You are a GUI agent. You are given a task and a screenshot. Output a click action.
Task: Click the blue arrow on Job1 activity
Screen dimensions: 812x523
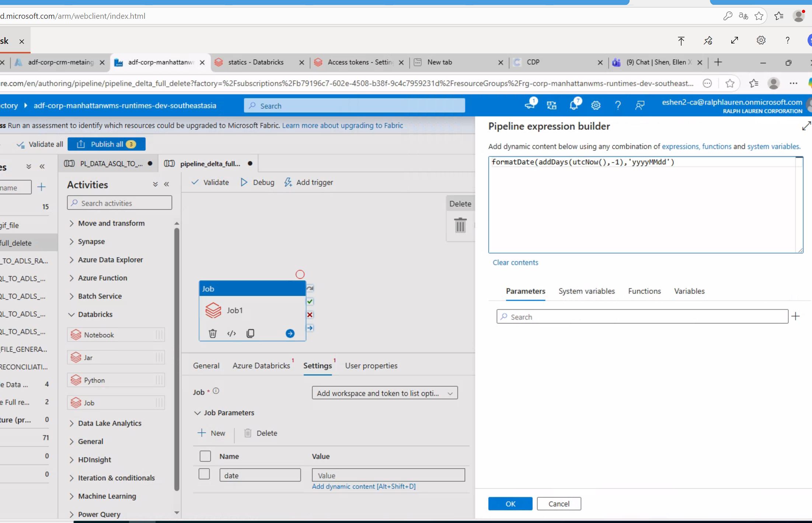290,333
